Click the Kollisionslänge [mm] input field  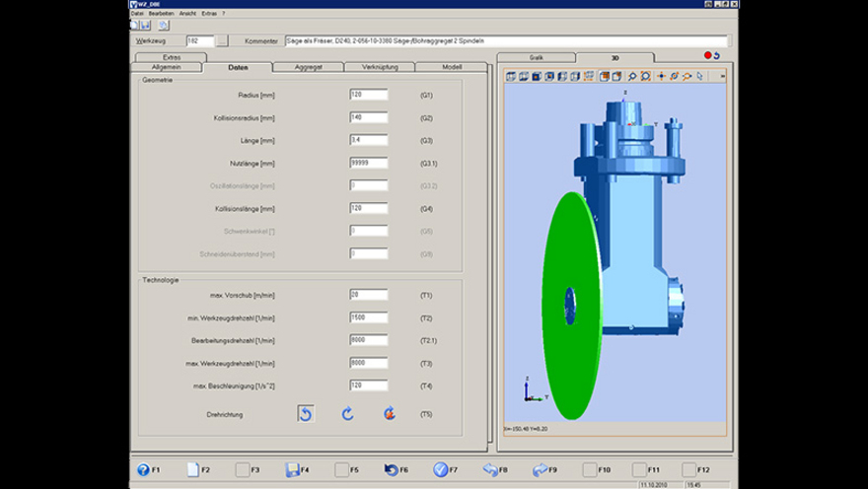[369, 208]
